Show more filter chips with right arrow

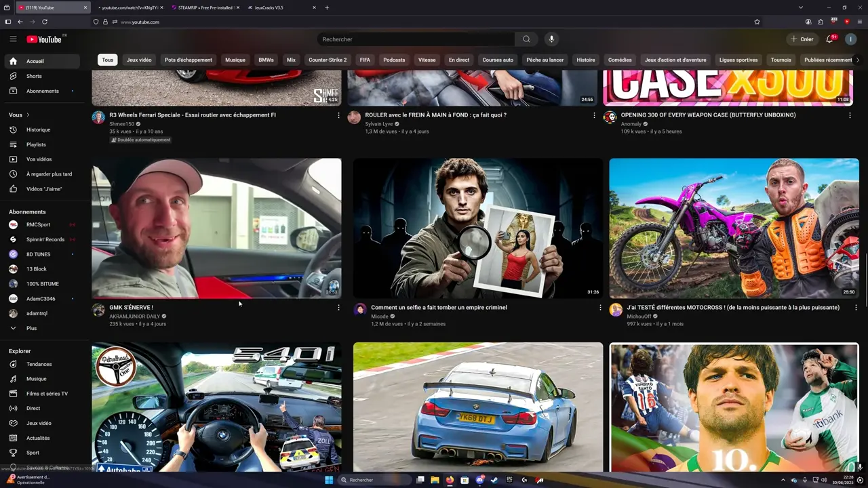point(858,60)
